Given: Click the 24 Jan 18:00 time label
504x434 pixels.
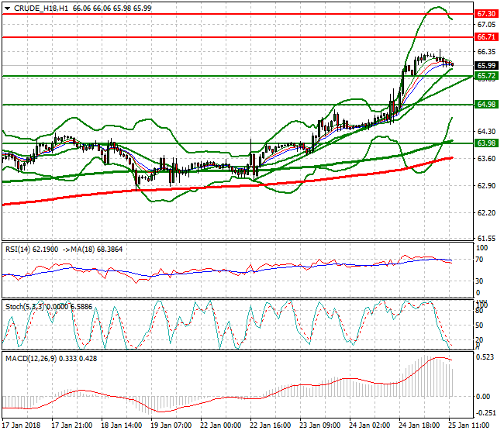Looking at the screenshot, I should (x=419, y=425).
